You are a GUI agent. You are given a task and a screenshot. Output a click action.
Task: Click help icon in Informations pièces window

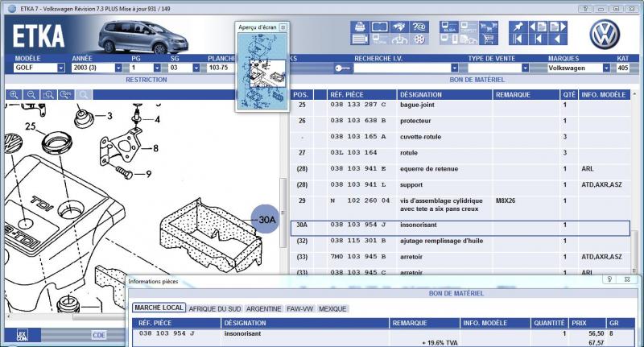[609, 279]
